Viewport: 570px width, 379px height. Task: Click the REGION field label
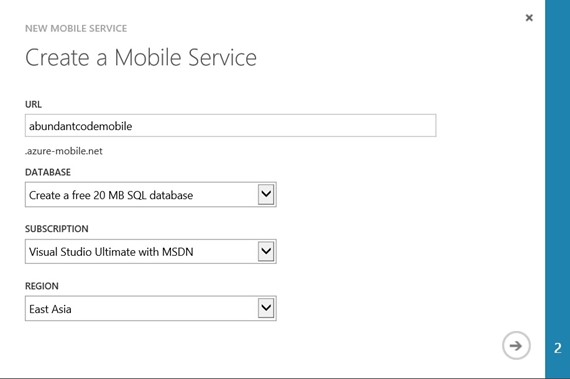42,286
